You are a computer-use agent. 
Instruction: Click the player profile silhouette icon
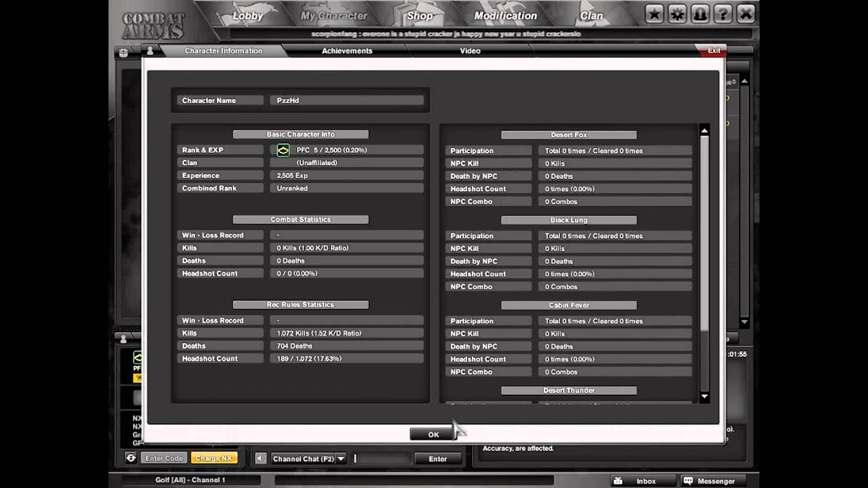click(x=701, y=14)
